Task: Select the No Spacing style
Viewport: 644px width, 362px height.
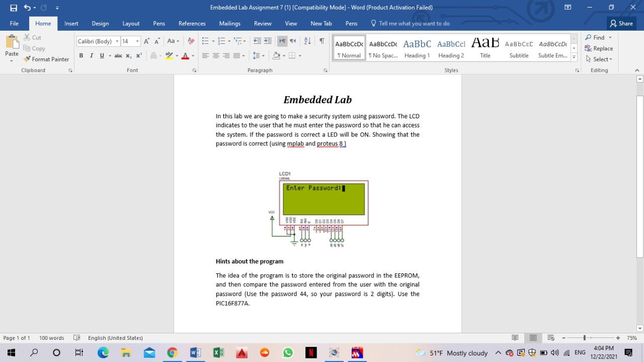Action: pyautogui.click(x=383, y=48)
